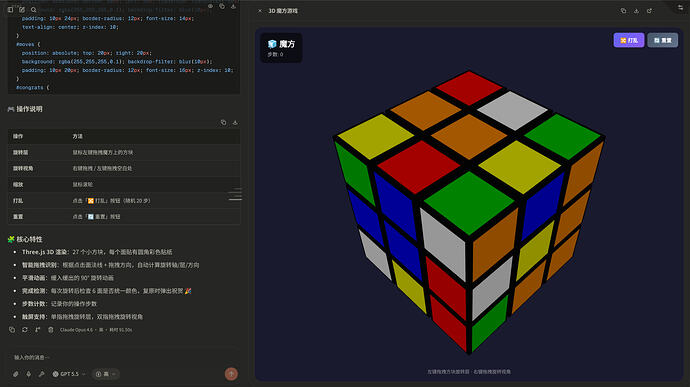This screenshot has height=387, width=690.
Task: Copy the preview artifact content
Action: click(623, 11)
